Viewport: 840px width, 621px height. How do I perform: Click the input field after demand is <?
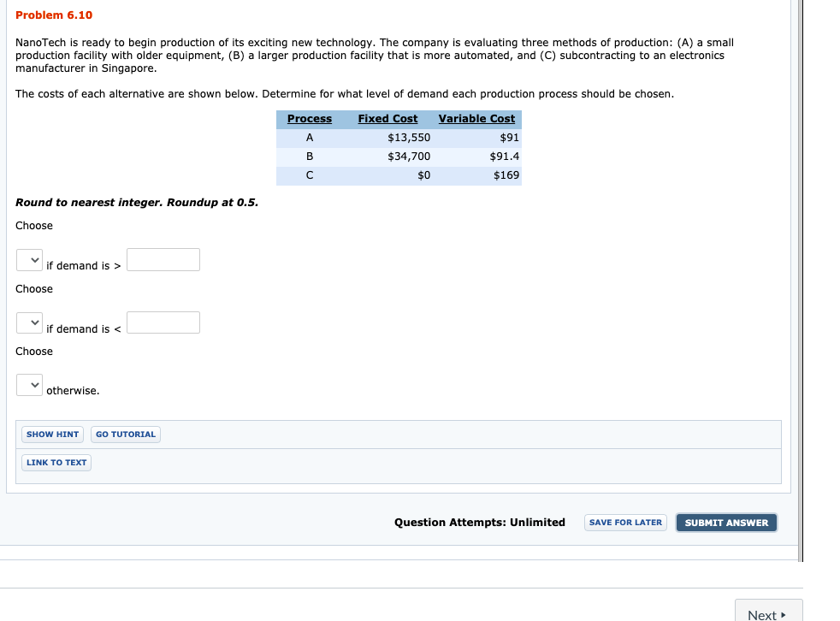click(162, 322)
